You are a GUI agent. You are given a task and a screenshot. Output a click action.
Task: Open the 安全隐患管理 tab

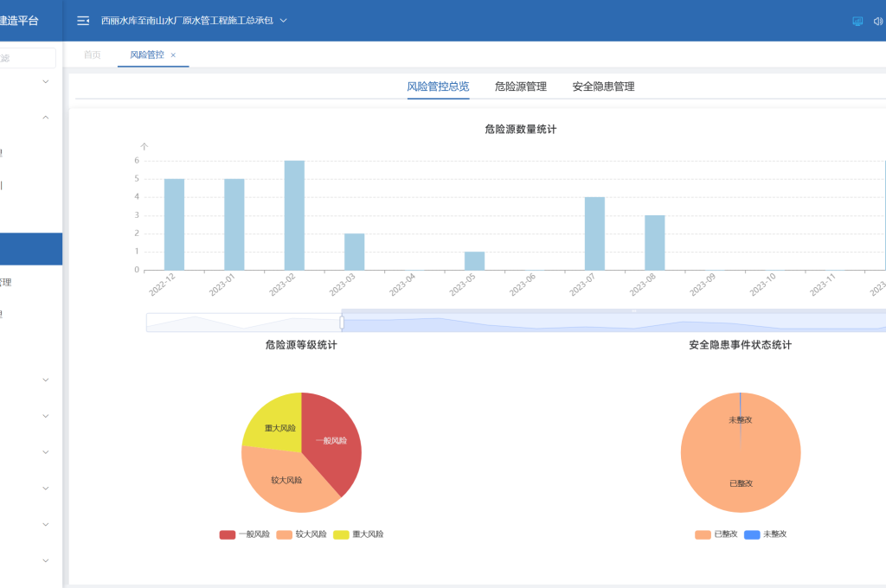click(603, 86)
